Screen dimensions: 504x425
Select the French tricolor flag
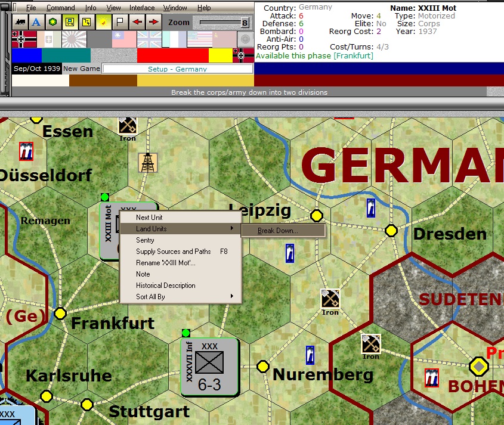pos(174,39)
